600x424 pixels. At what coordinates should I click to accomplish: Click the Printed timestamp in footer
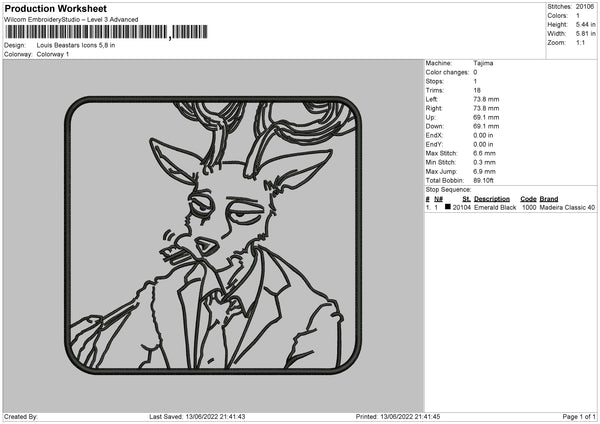click(398, 417)
